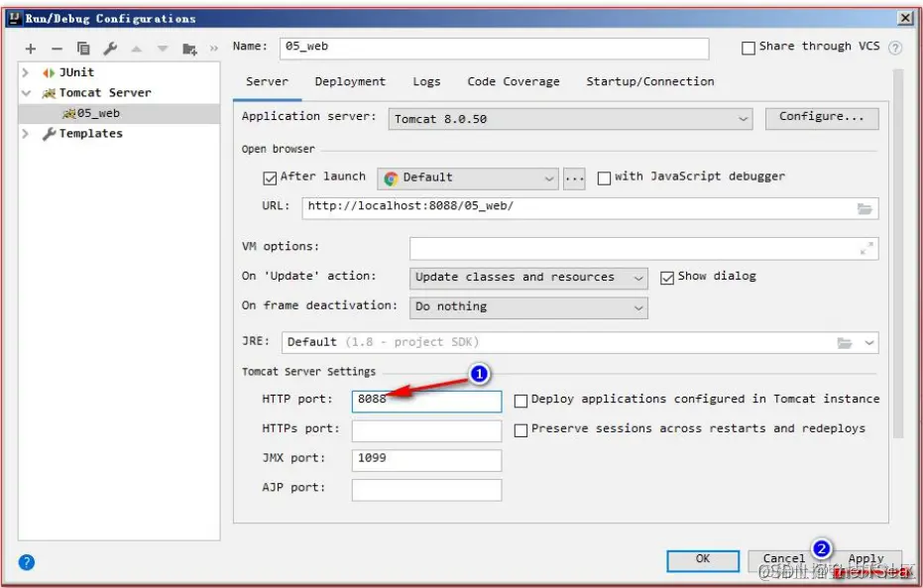This screenshot has height=588, width=923.
Task: Check Preserve sessions across restarts and redeploys
Action: (x=520, y=430)
